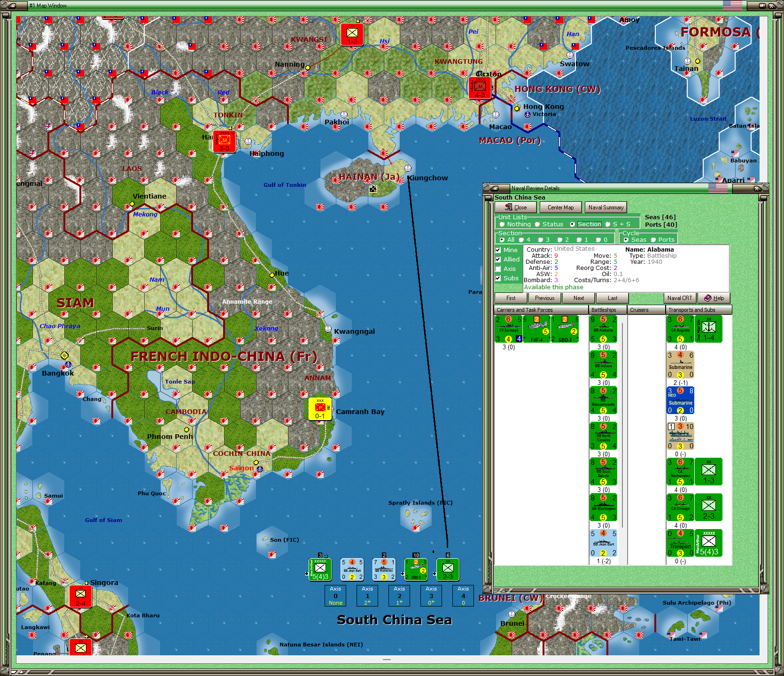Click the small unit on Hainan island

click(373, 189)
